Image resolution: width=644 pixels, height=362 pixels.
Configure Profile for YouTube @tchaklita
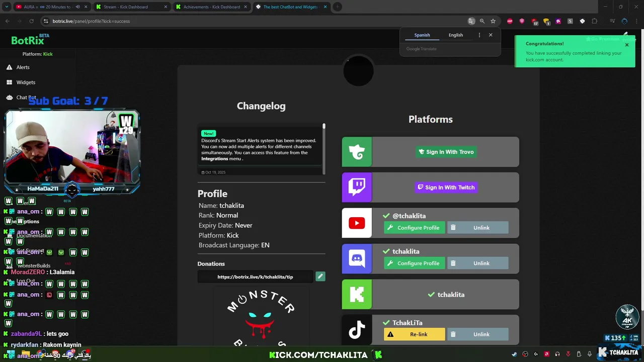coord(415,228)
